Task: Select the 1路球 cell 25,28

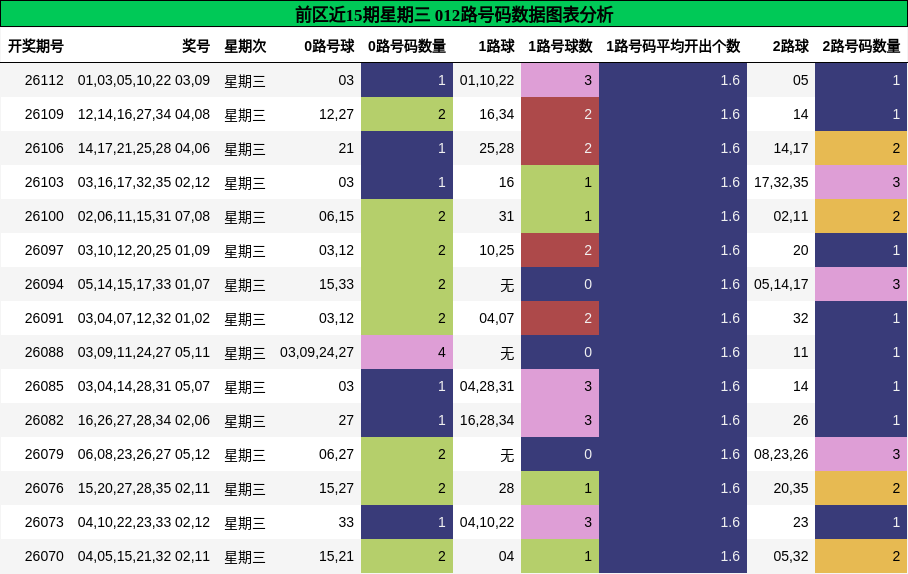Action: tap(497, 148)
